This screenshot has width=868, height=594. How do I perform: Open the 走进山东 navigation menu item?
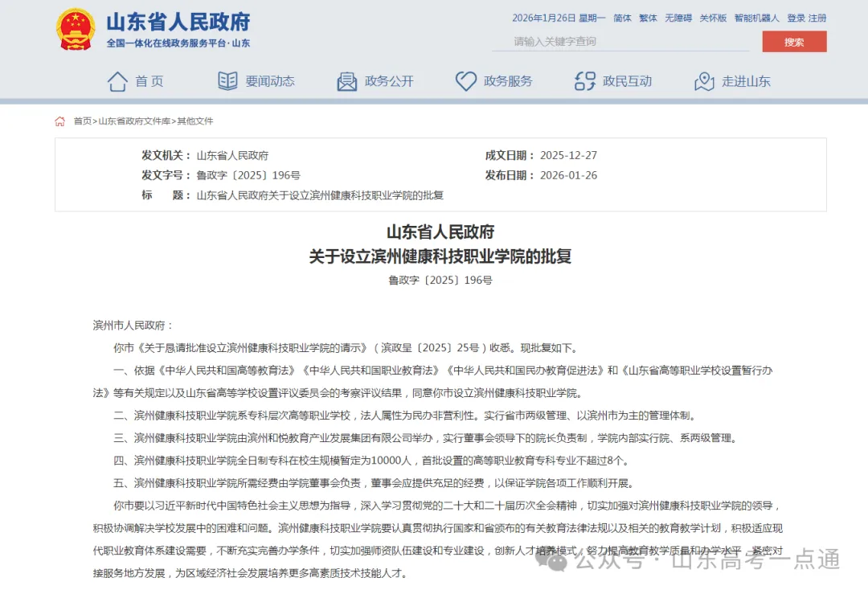pos(746,81)
